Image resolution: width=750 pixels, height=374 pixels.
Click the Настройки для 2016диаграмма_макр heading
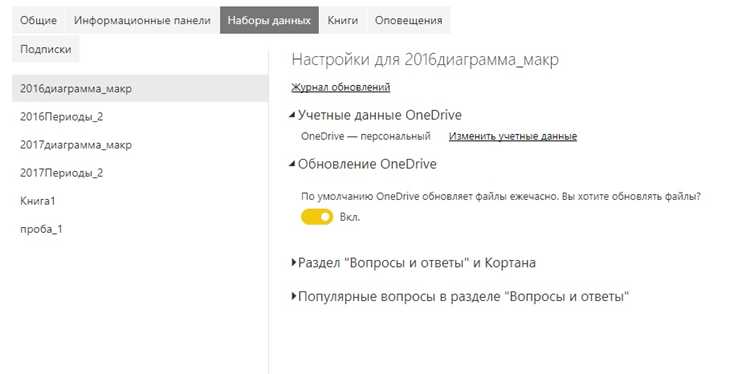click(x=425, y=60)
